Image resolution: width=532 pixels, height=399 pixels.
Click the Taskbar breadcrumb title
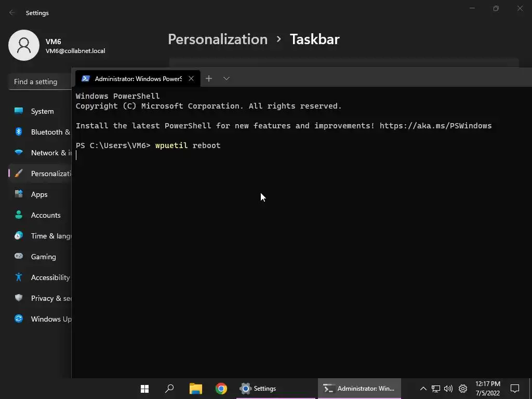point(314,39)
